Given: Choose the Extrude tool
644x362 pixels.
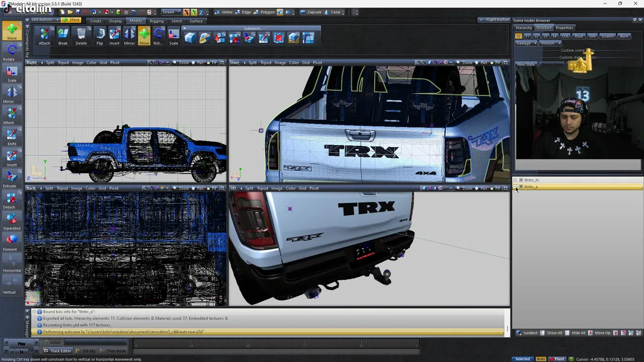Looking at the screenshot, I should [x=12, y=178].
